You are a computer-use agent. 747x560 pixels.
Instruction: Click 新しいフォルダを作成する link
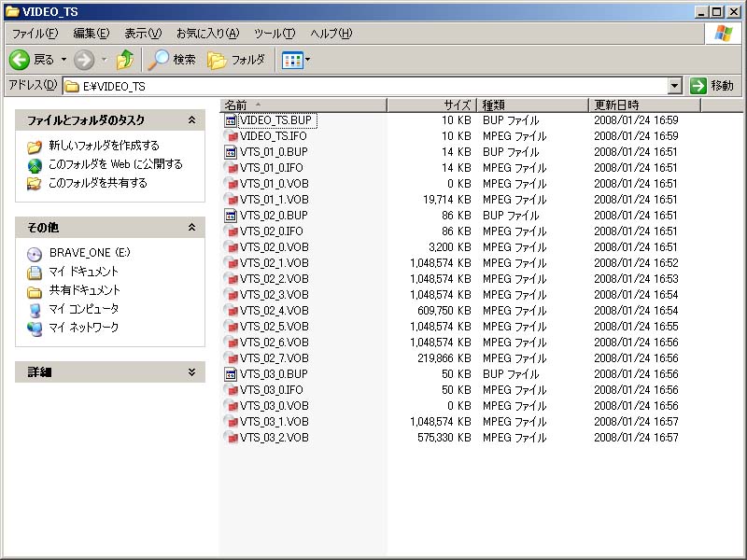point(104,146)
